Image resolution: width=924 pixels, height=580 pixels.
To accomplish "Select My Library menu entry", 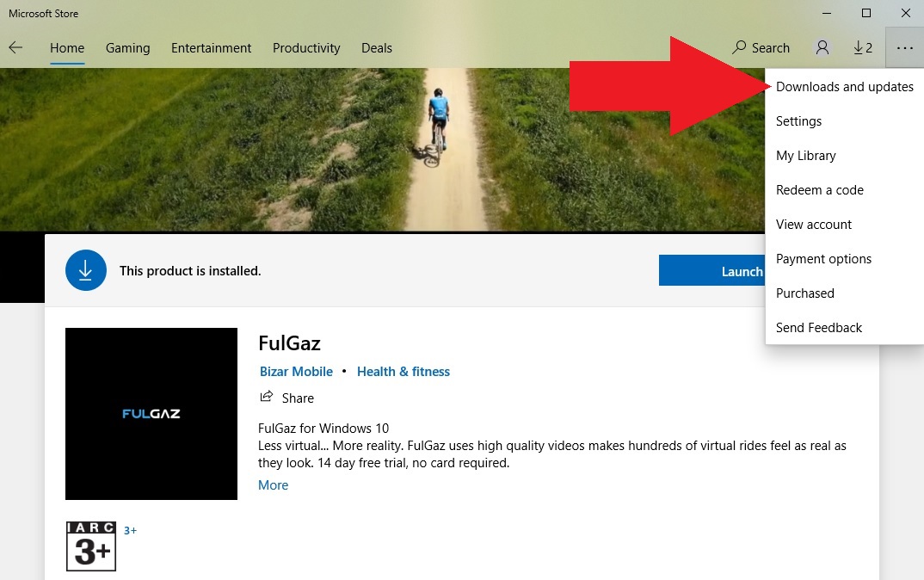I will (x=845, y=156).
